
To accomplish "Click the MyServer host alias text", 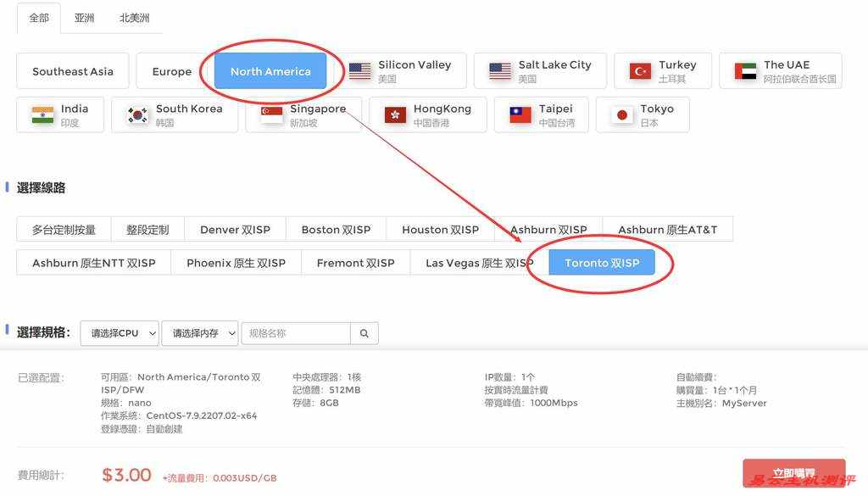I will coord(744,403).
